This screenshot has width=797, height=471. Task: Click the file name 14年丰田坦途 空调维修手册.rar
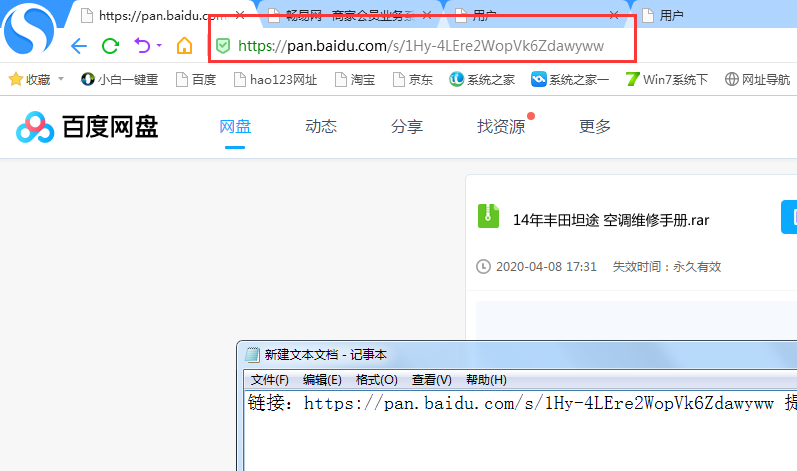pos(611,220)
